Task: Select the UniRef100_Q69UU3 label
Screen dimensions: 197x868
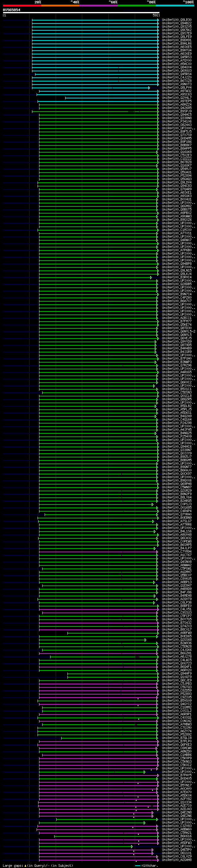Action: [x=176, y=71]
